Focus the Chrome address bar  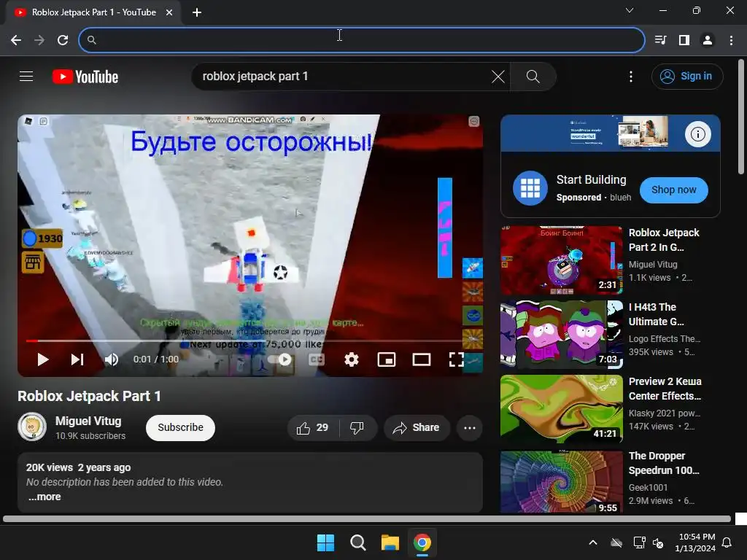(x=362, y=41)
